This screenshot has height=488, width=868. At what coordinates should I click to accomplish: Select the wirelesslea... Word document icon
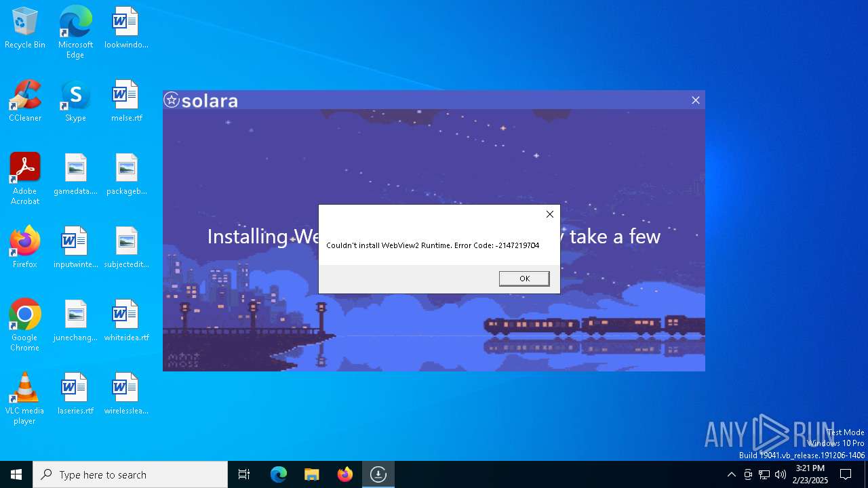point(126,394)
